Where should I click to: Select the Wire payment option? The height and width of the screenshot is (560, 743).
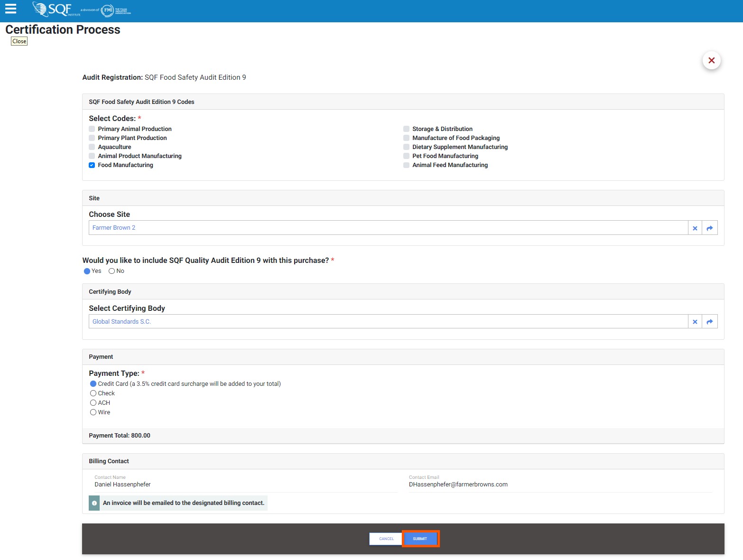[93, 412]
